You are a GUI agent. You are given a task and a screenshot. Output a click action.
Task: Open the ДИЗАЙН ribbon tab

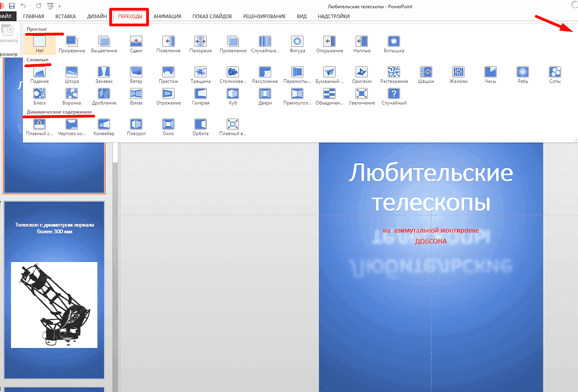[x=97, y=16]
